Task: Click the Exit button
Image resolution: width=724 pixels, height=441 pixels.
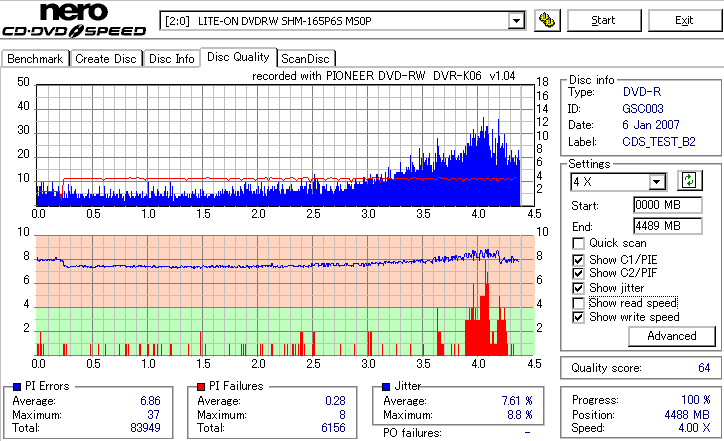Action: coord(684,21)
